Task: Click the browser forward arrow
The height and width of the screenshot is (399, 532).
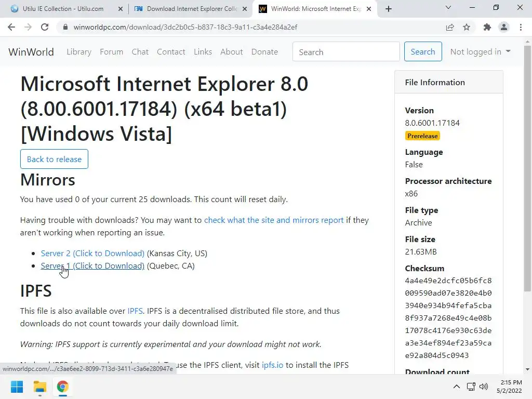Action: [28, 27]
